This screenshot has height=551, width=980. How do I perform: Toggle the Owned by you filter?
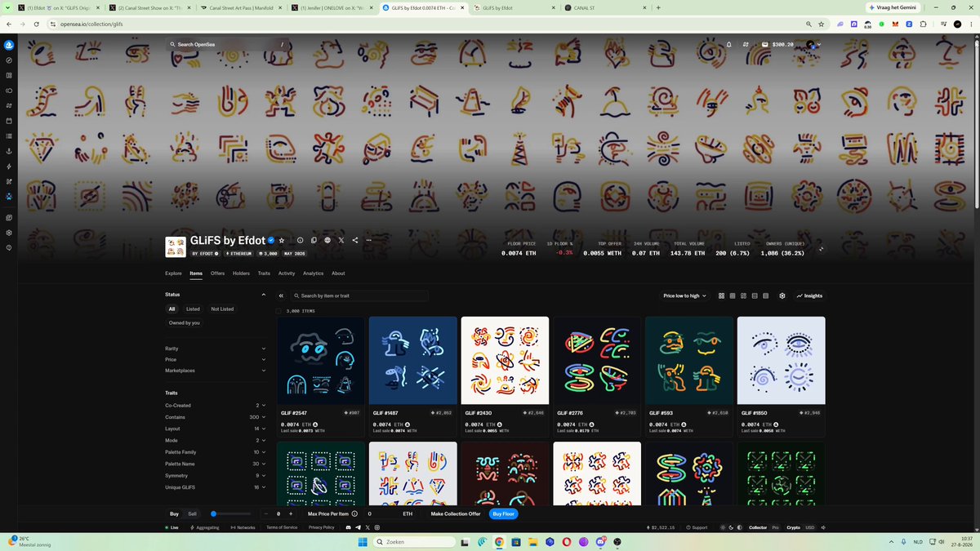[x=185, y=323]
